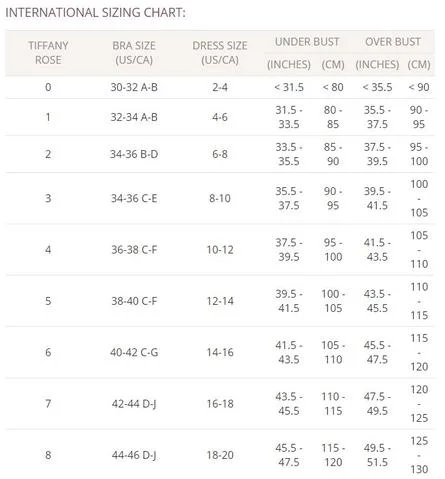Click the 10-12 dress size cell
The image size is (445, 479).
[220, 249]
